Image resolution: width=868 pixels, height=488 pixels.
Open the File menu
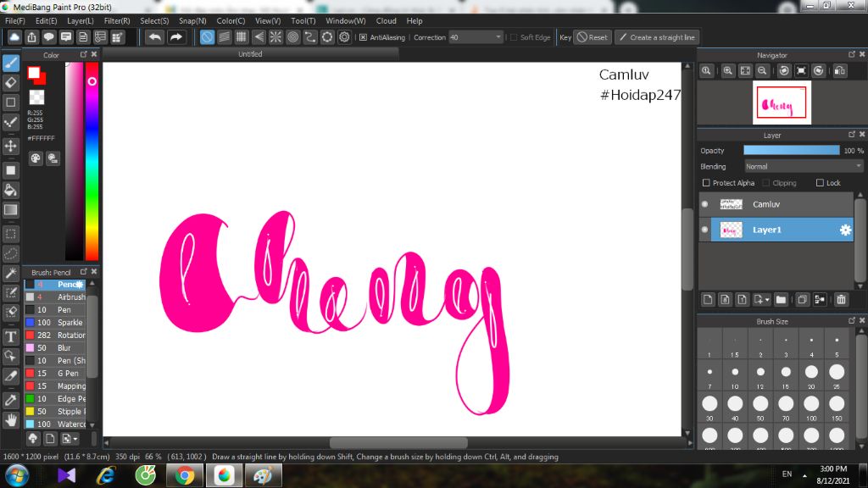click(15, 21)
